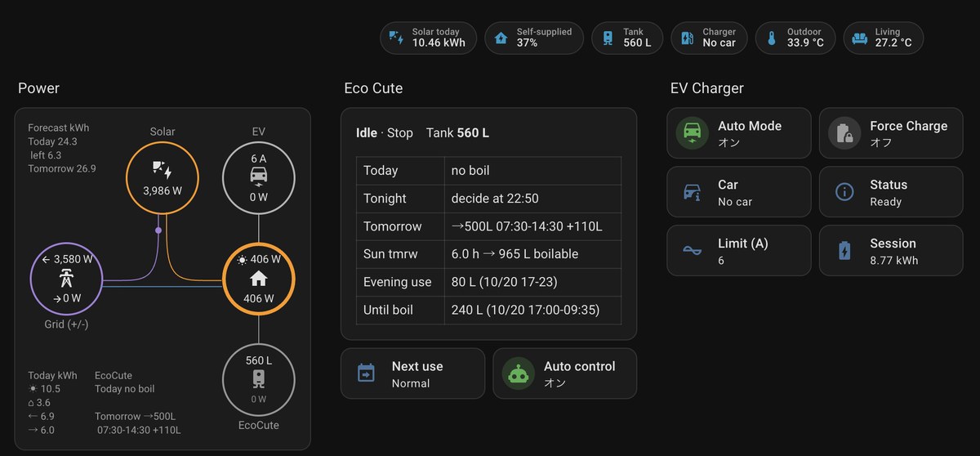Image resolution: width=980 pixels, height=456 pixels.
Task: Select the EcoCute circle showing 560 L
Action: point(259,380)
